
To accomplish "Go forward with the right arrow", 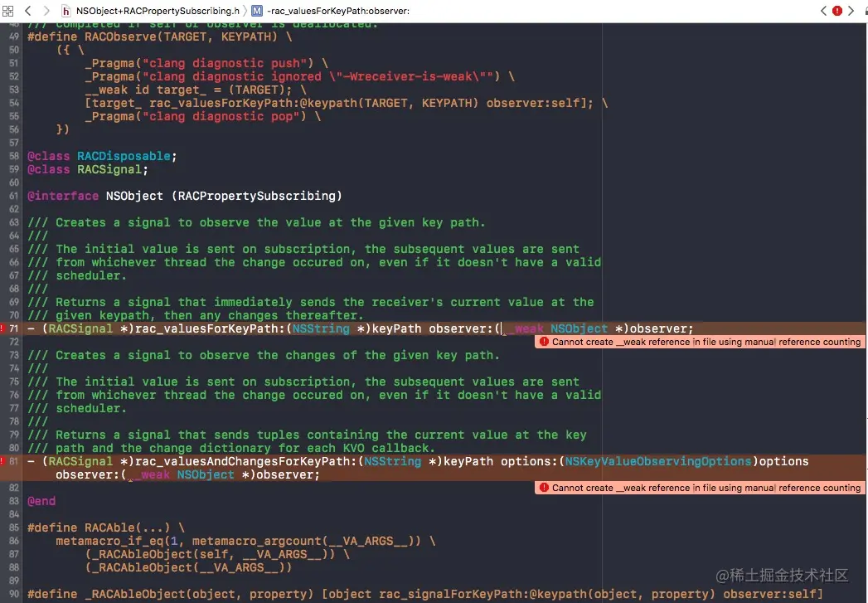I will pyautogui.click(x=46, y=11).
